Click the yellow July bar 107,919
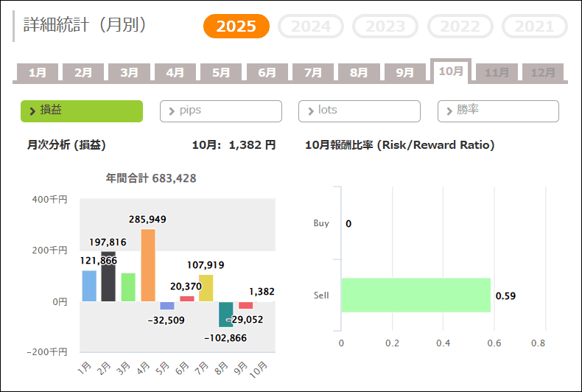The height and width of the screenshot is (392, 582). tap(206, 288)
